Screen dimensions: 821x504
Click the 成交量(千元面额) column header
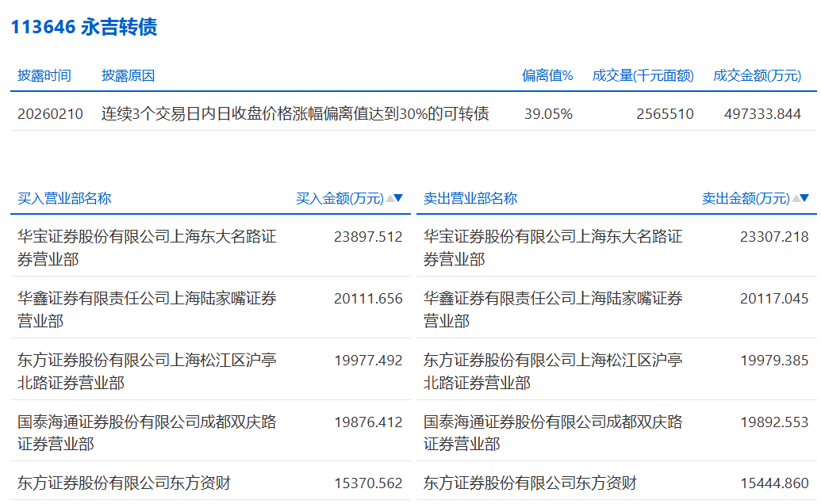[643, 76]
